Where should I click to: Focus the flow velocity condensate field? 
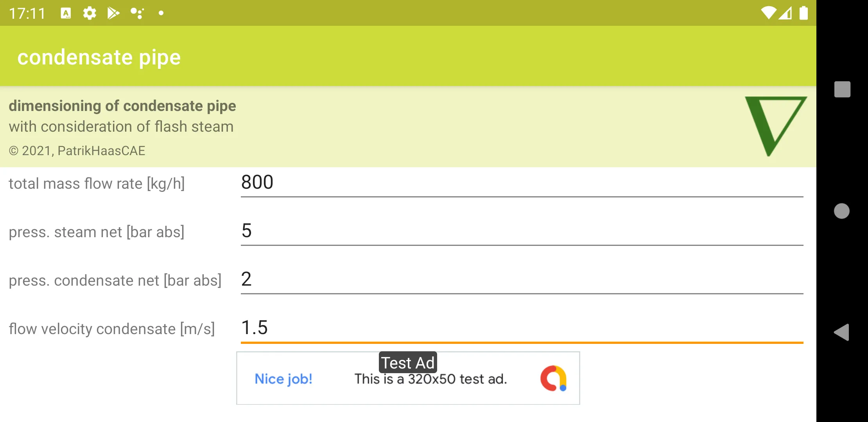pos(522,328)
